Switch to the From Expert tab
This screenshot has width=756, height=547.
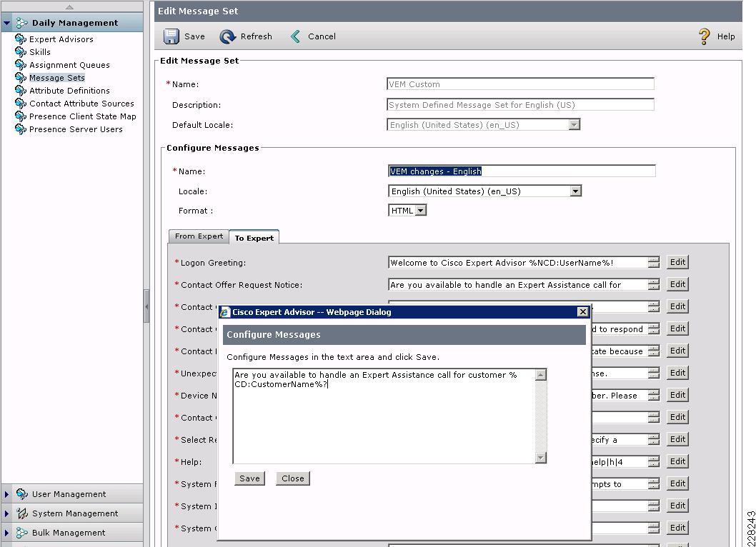tap(199, 236)
